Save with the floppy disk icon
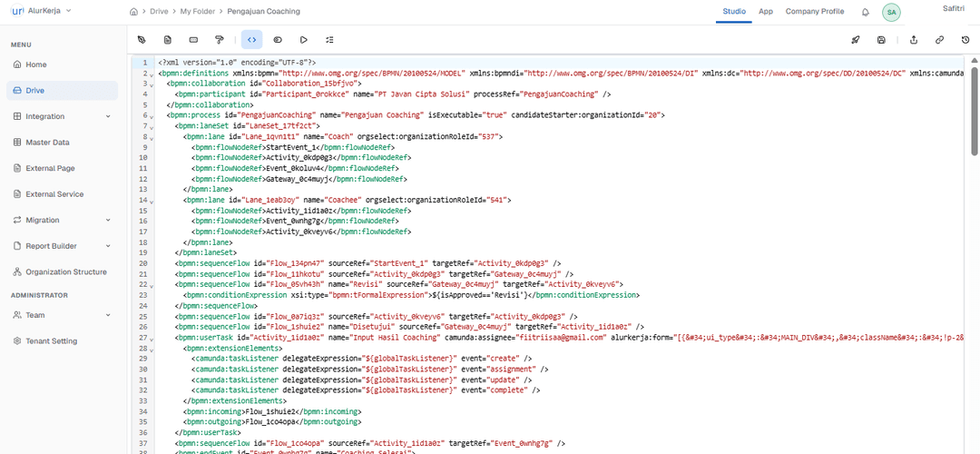 tap(881, 39)
